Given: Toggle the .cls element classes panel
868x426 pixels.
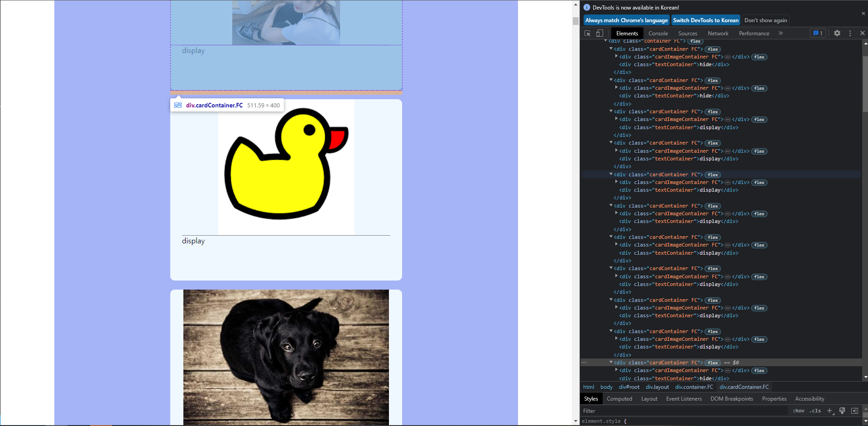Looking at the screenshot, I should coord(815,411).
